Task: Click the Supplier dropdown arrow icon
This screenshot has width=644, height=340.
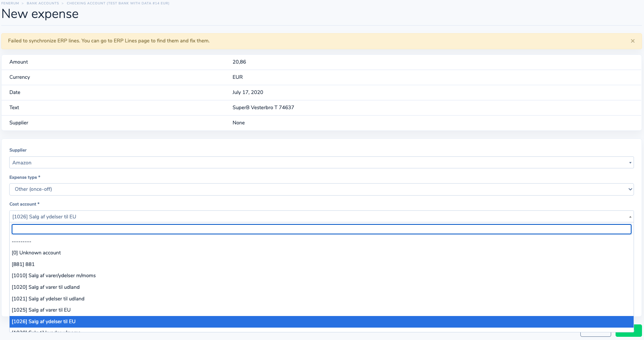Action: 630,163
